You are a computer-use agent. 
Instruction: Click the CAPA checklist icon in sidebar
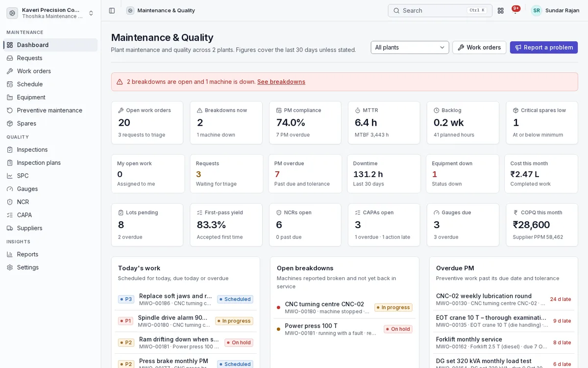(10, 215)
